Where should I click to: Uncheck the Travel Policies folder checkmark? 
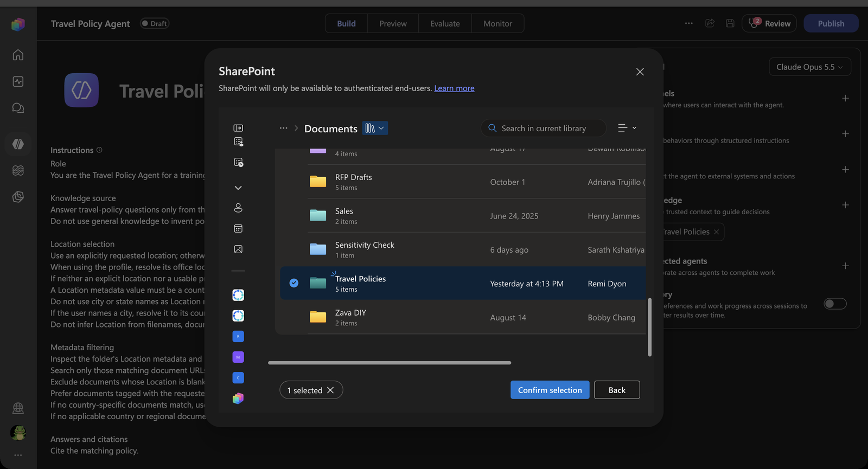[294, 283]
